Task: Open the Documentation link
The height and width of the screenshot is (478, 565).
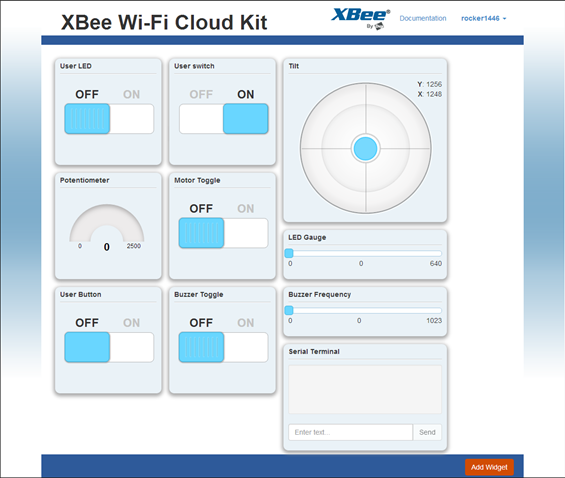Action: tap(423, 18)
